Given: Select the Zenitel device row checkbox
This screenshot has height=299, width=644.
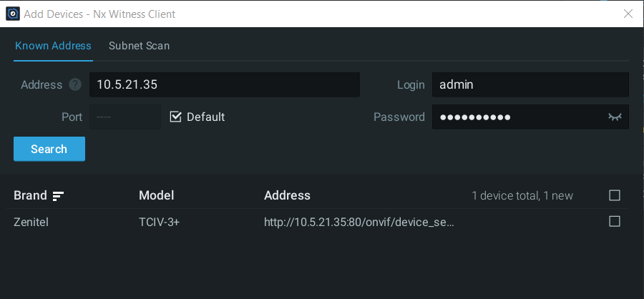Looking at the screenshot, I should click(614, 222).
